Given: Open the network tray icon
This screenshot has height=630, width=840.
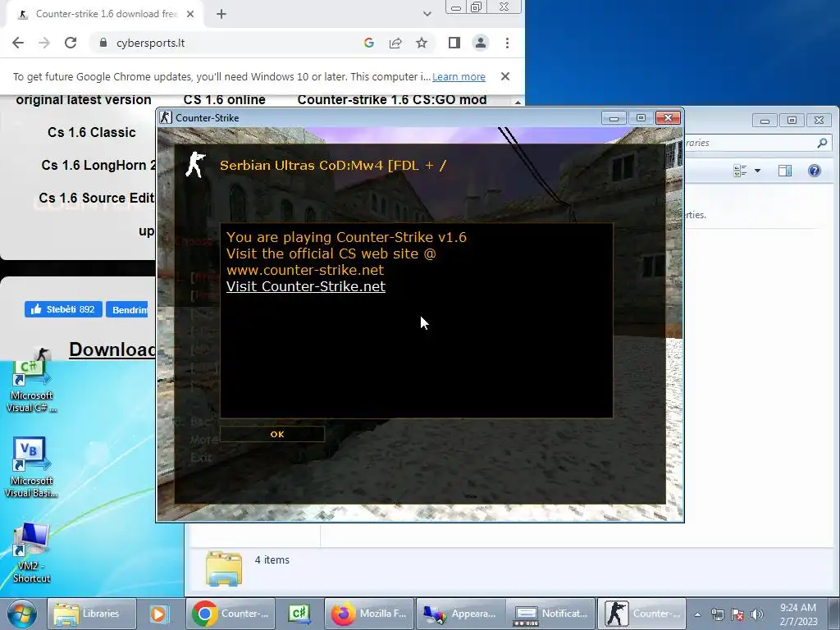Looking at the screenshot, I should (717, 614).
